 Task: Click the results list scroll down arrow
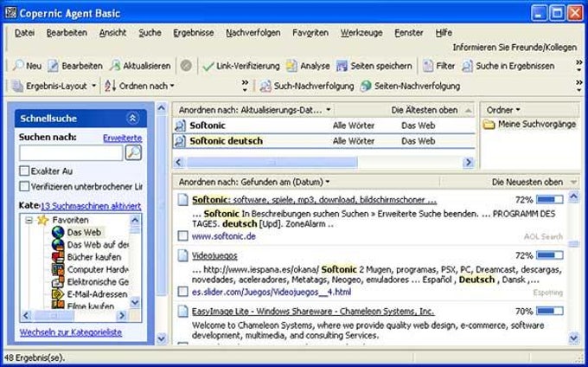tap(574, 338)
